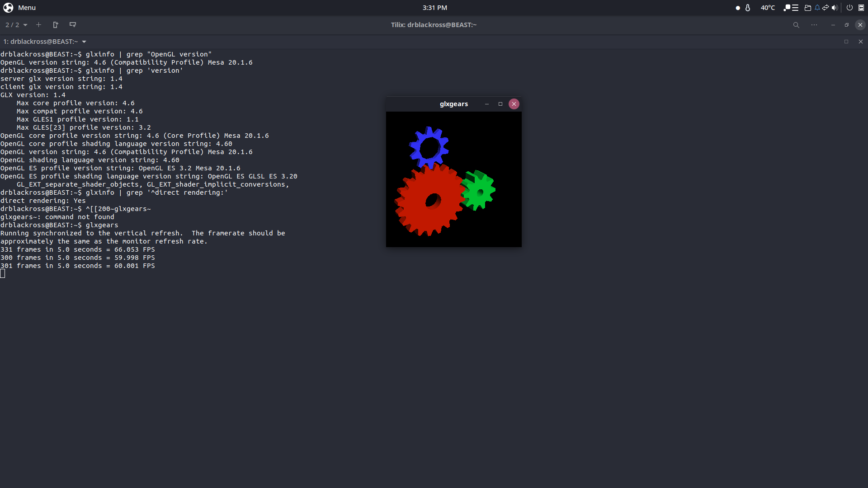Open the hamburger menu in the system tray
868x488 pixels.
tap(795, 7)
